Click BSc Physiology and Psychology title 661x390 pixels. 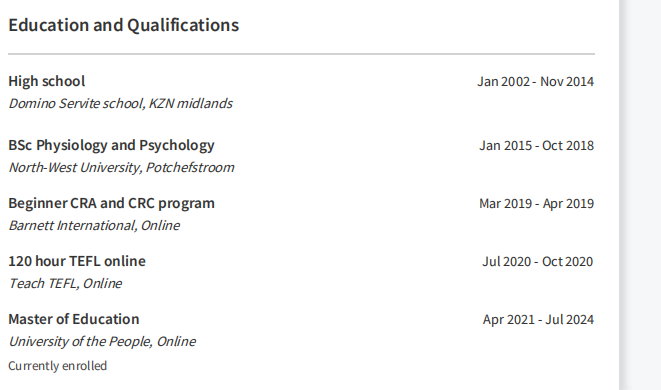coord(111,145)
